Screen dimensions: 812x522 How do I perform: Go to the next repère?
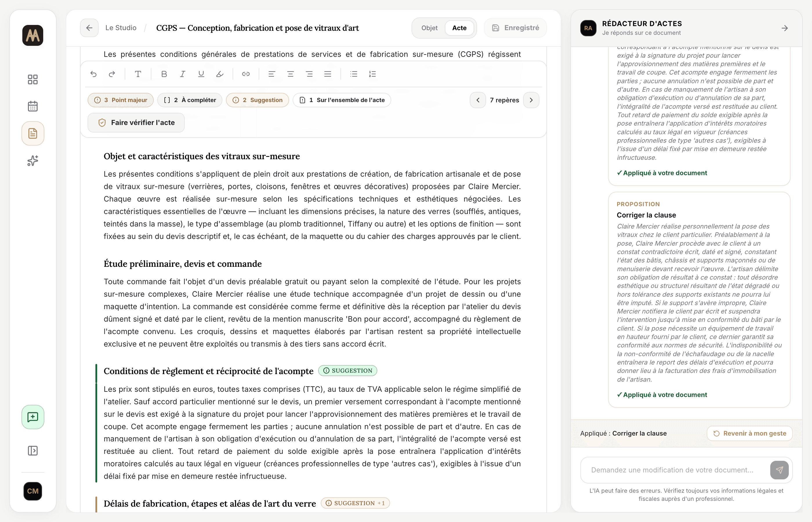tap(531, 100)
